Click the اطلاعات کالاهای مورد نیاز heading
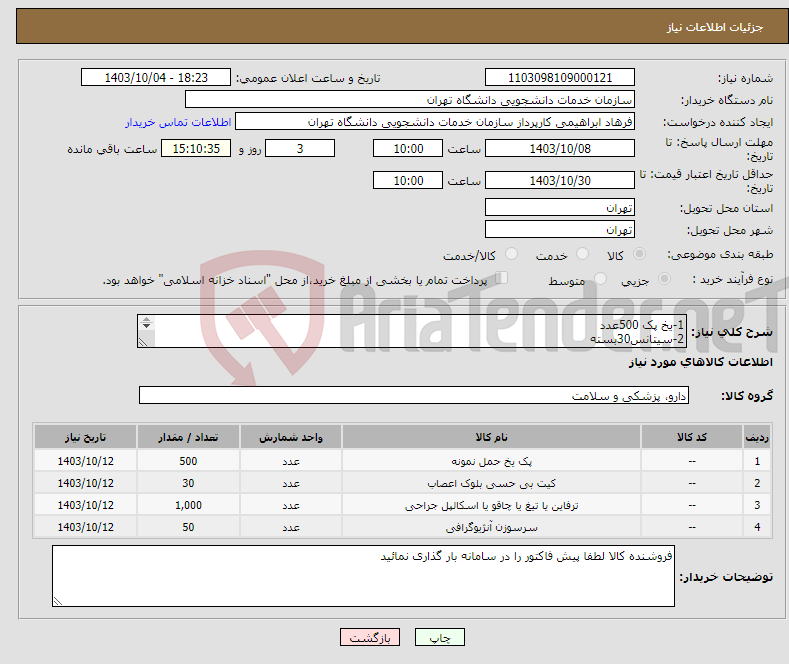Image resolution: width=789 pixels, height=664 pixels. tap(700, 362)
